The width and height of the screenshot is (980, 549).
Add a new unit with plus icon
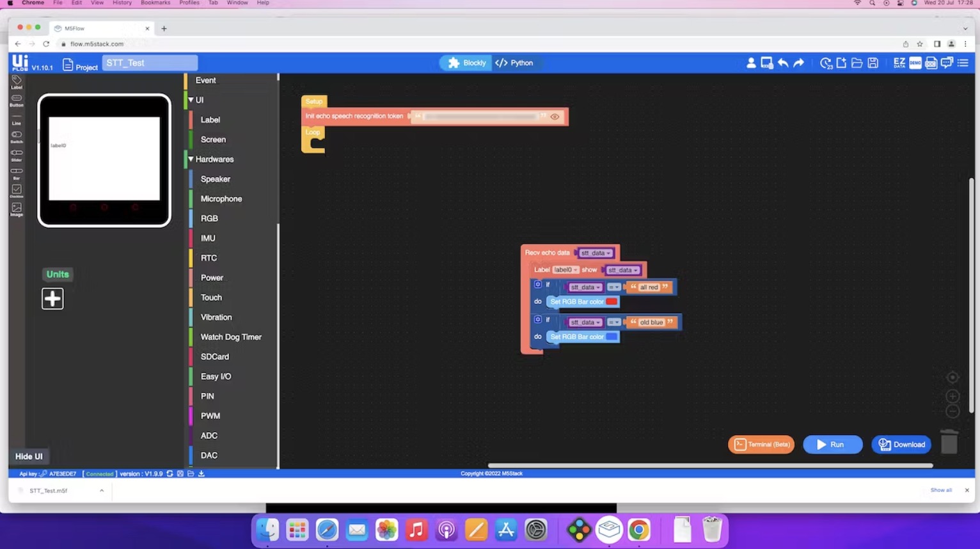pyautogui.click(x=52, y=299)
